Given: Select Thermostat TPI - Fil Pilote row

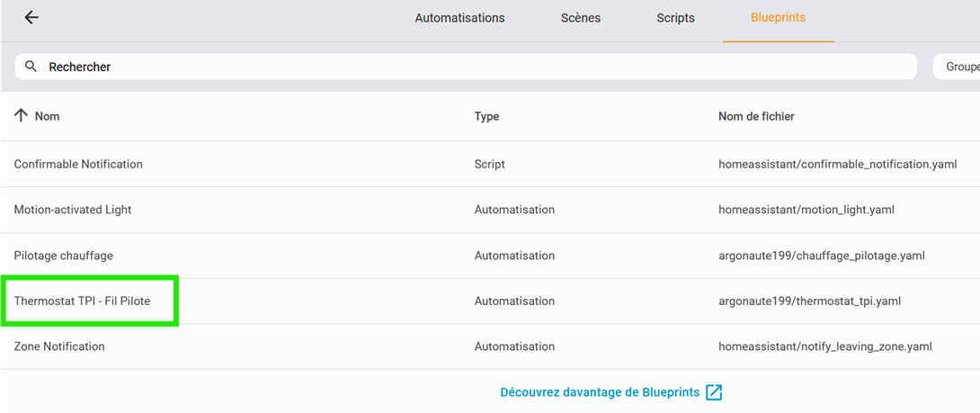Looking at the screenshot, I should click(x=490, y=301).
